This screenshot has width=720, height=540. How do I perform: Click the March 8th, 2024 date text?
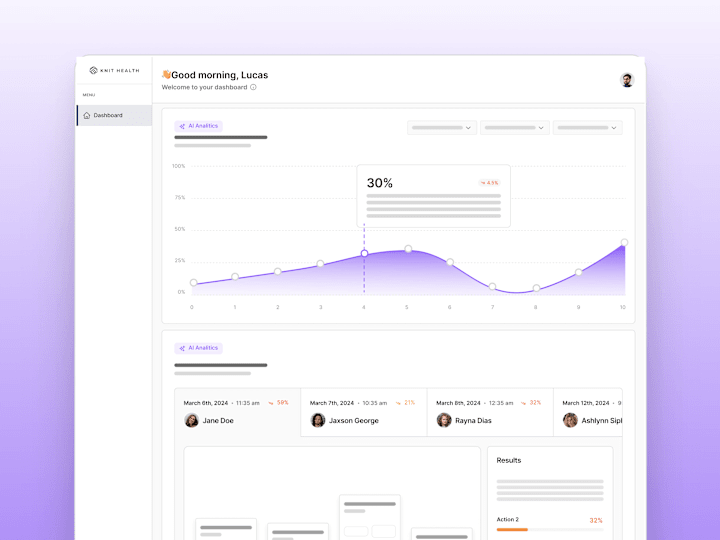pyautogui.click(x=458, y=403)
